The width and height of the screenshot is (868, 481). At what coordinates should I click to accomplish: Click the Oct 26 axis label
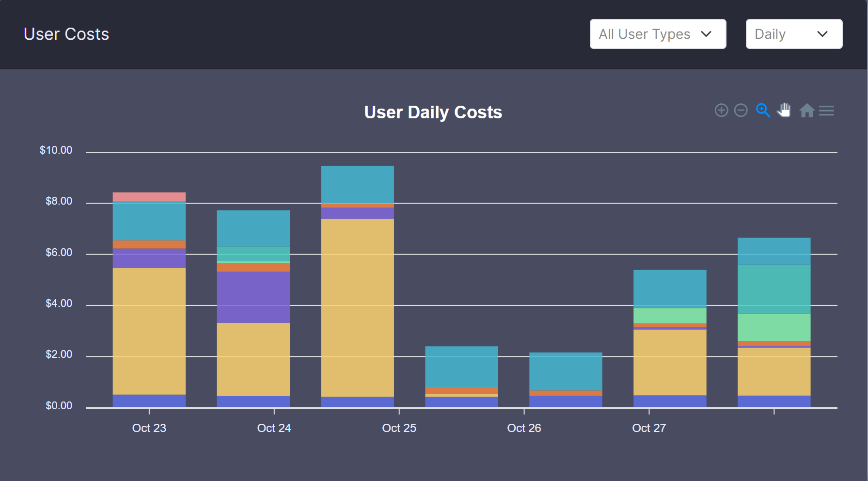(x=524, y=428)
